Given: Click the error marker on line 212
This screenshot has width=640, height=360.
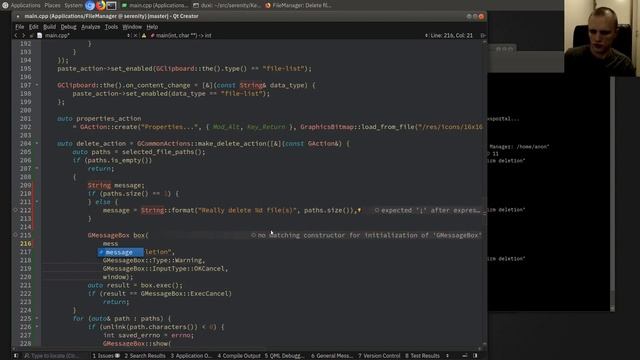Looking at the screenshot, I should (16, 210).
